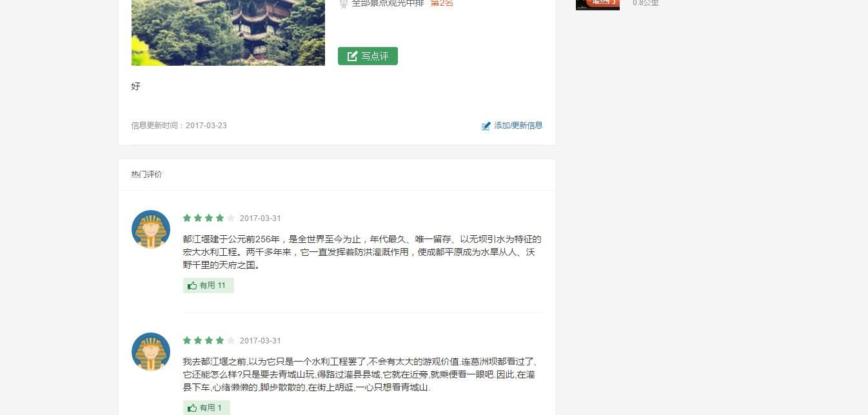The height and width of the screenshot is (415, 868).
Task: Click the medal icon beside 全部景点观光中排
Action: 344,4
